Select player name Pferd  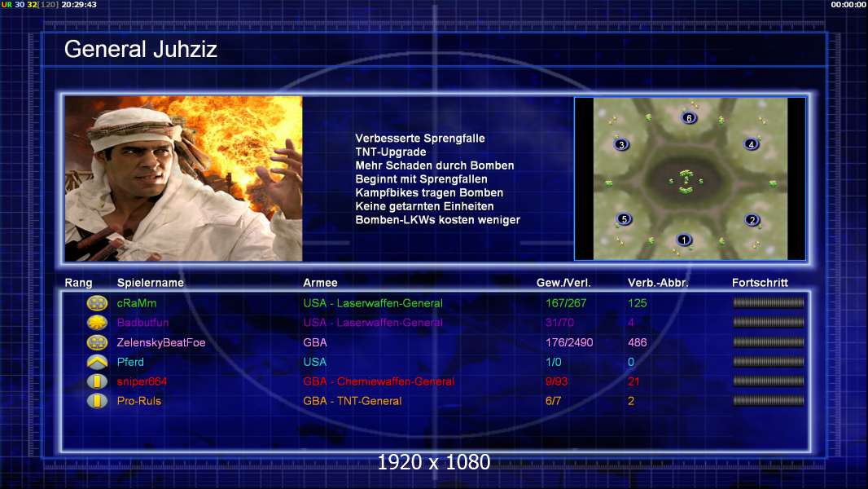point(130,362)
